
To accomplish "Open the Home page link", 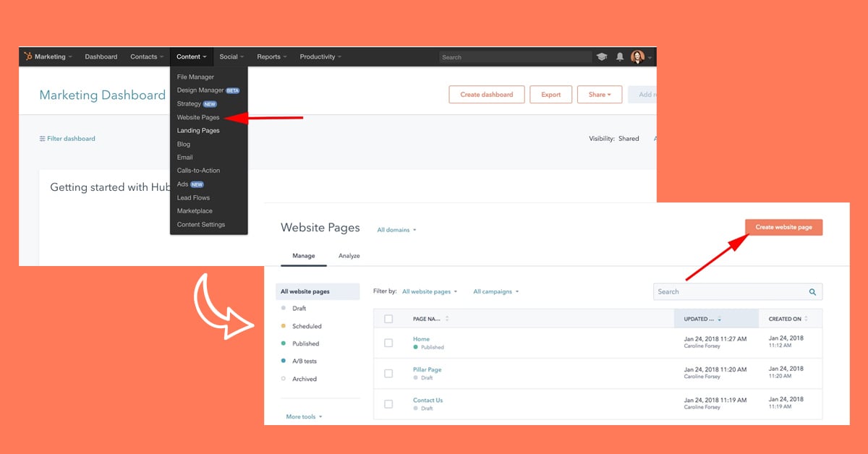I will 421,339.
